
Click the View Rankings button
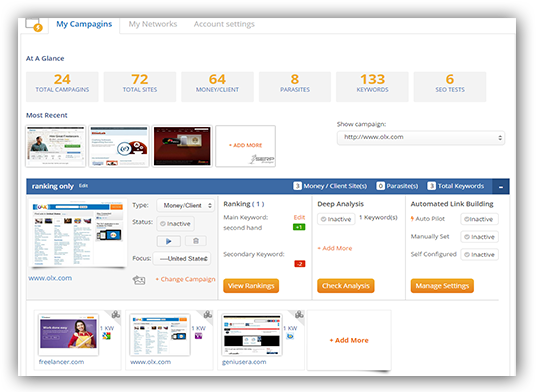point(251,286)
